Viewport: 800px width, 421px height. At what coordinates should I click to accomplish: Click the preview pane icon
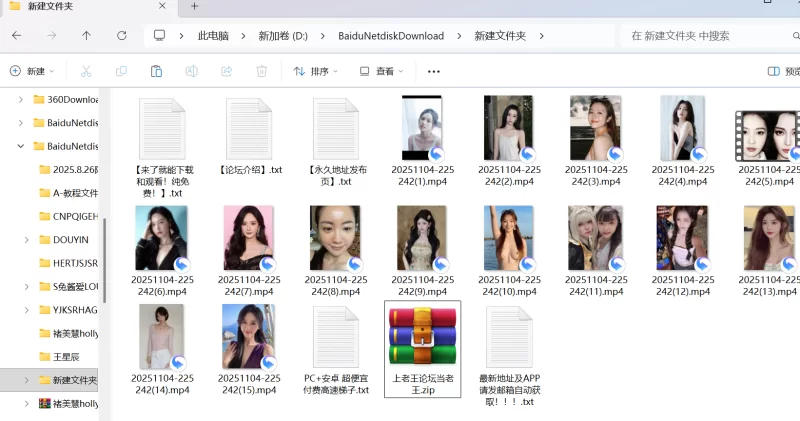(x=773, y=71)
